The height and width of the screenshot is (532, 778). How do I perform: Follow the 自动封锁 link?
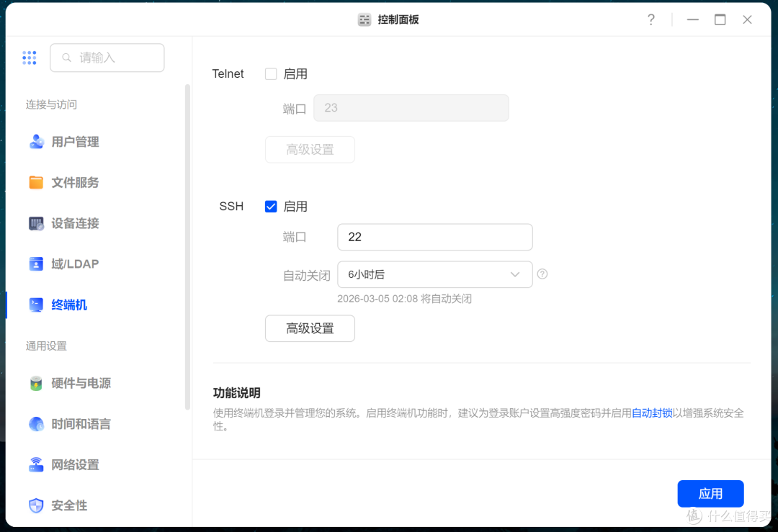click(x=651, y=413)
